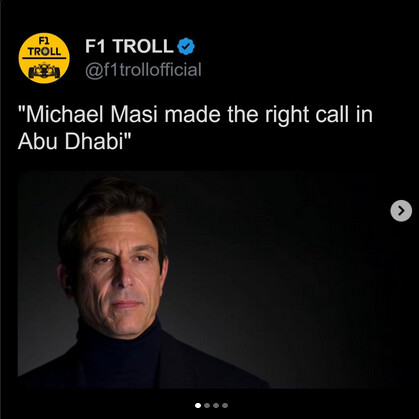The image size is (419, 419).
Task: Go to the fourth carousel dot
Action: point(225,405)
